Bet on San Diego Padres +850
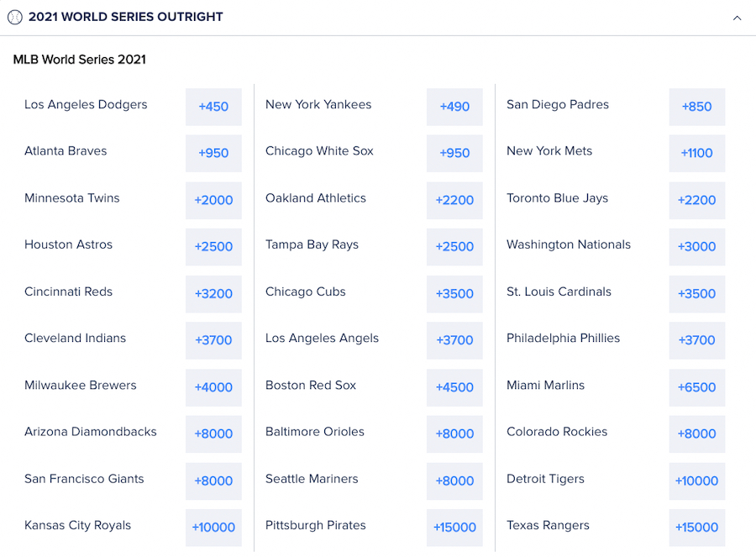This screenshot has width=756, height=557. click(x=696, y=107)
